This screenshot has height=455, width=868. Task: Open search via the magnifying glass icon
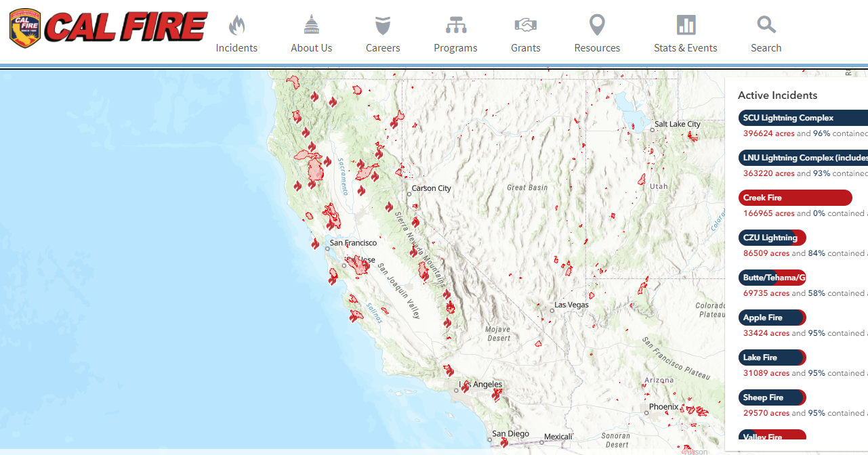point(766,23)
